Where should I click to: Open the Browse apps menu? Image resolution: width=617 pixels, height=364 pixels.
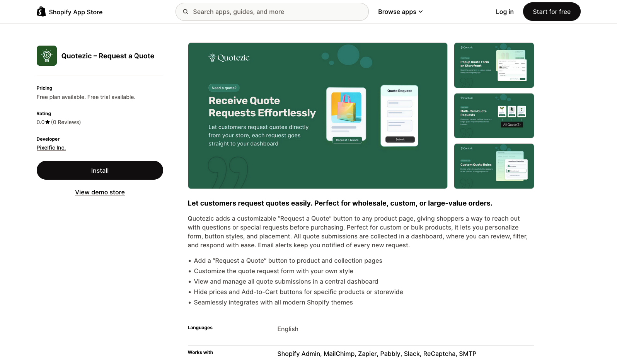(397, 12)
